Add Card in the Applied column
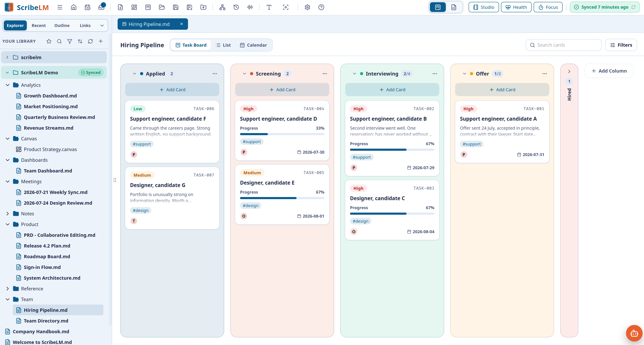The height and width of the screenshot is (345, 644). (172, 90)
